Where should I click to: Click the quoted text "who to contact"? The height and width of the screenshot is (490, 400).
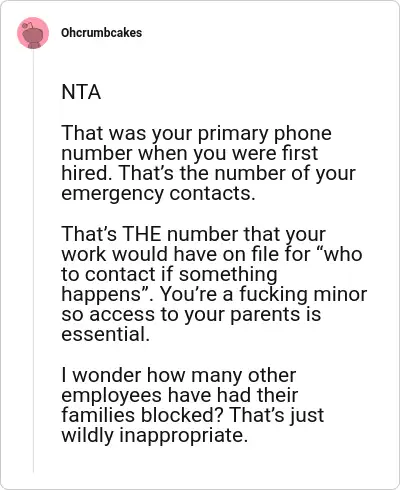212,264
